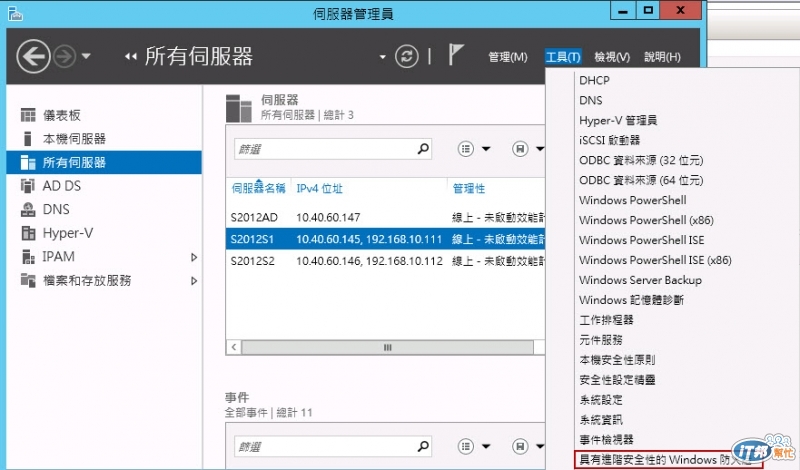The width and height of the screenshot is (800, 470).
Task: Click the 本機伺服器 server icon
Action: pos(28,139)
